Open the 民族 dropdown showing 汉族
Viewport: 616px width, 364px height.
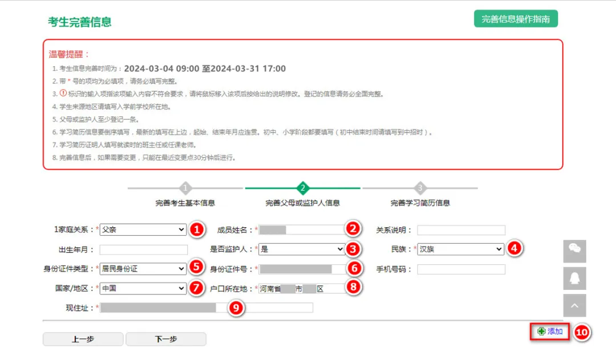[460, 249]
